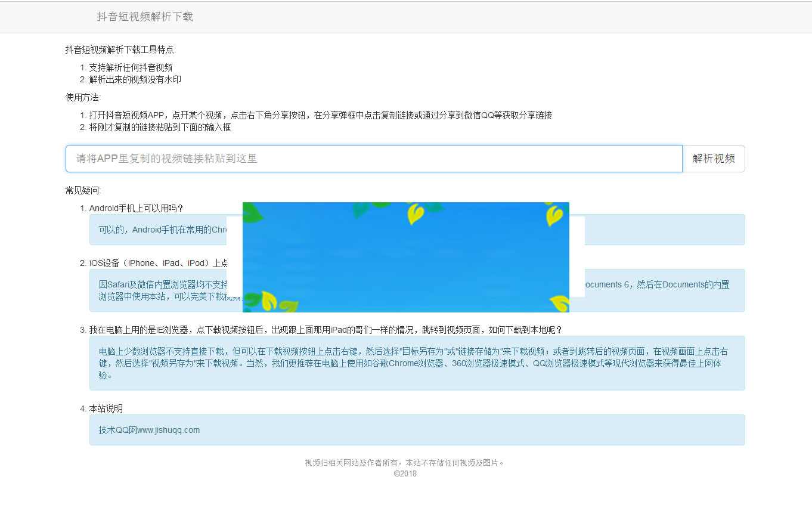Click FAQ question about Android phones
Image resolution: width=812 pixels, height=514 pixels.
click(137, 208)
